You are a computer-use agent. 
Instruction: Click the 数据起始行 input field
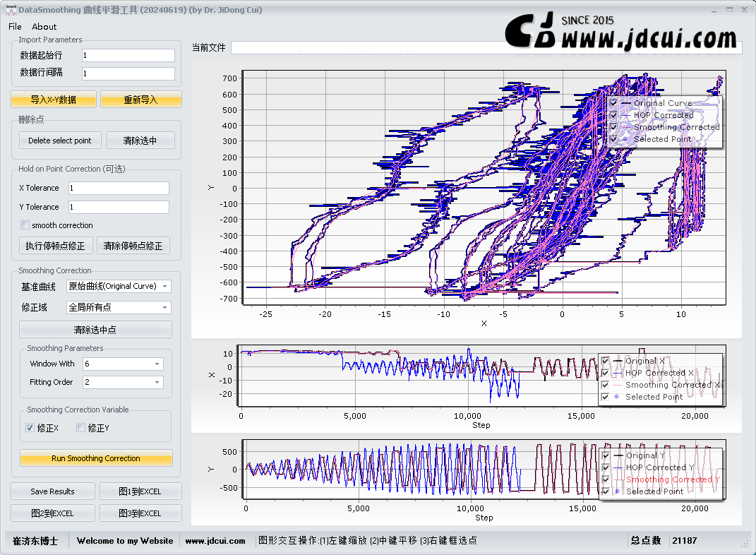(128, 56)
